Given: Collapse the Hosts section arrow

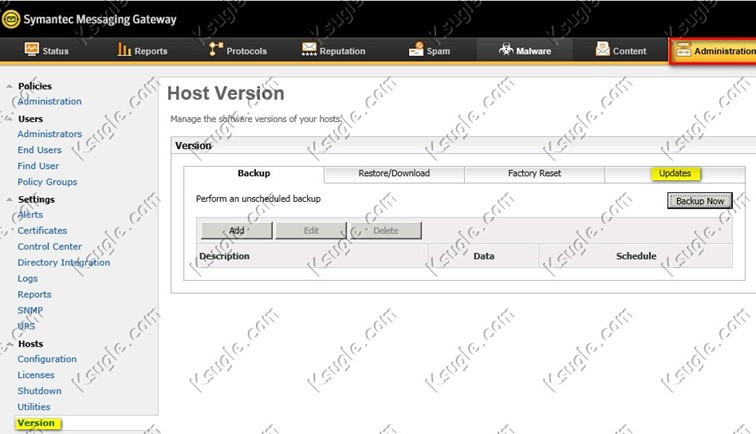Looking at the screenshot, I should [x=9, y=344].
